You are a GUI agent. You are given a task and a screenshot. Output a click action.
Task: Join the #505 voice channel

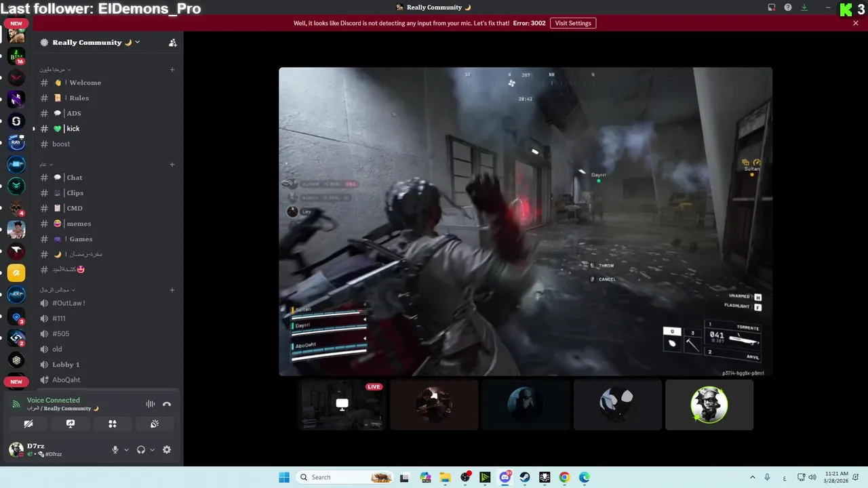[107, 333]
